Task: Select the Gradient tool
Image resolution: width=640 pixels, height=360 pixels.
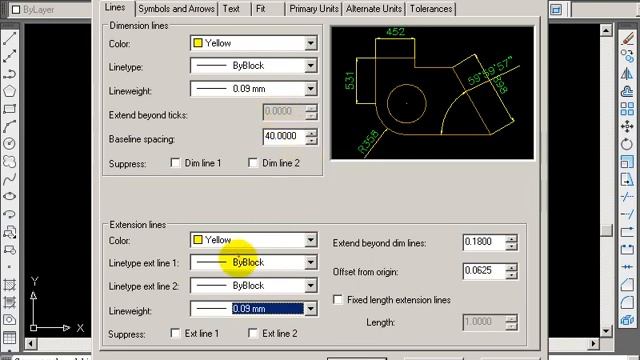Action: click(9, 302)
